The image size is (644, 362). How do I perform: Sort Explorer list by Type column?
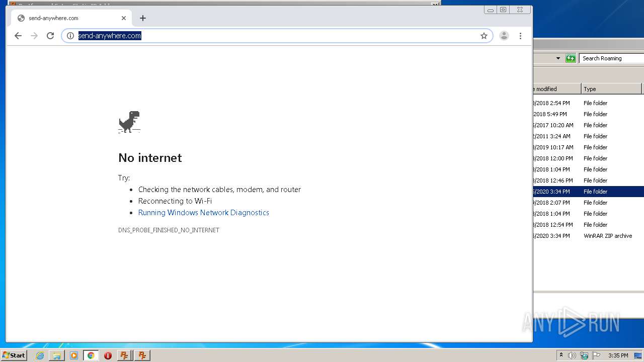(611, 89)
